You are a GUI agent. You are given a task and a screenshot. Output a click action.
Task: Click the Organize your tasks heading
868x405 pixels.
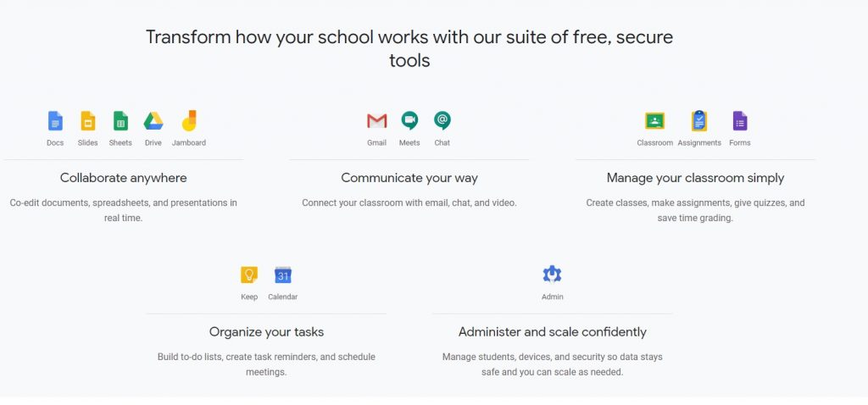click(266, 332)
